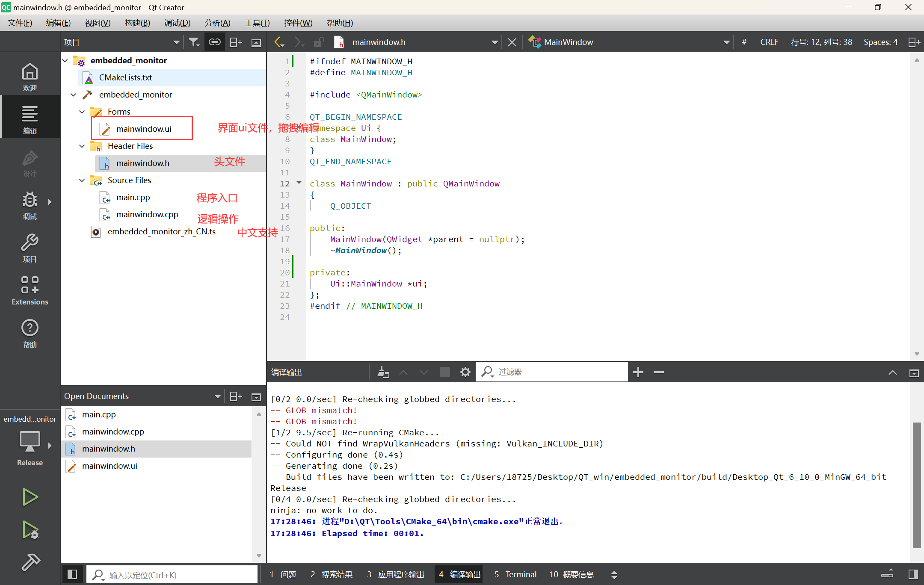Viewport: 924px width, 585px height.
Task: Open the Welcome mode home icon
Action: (30, 77)
